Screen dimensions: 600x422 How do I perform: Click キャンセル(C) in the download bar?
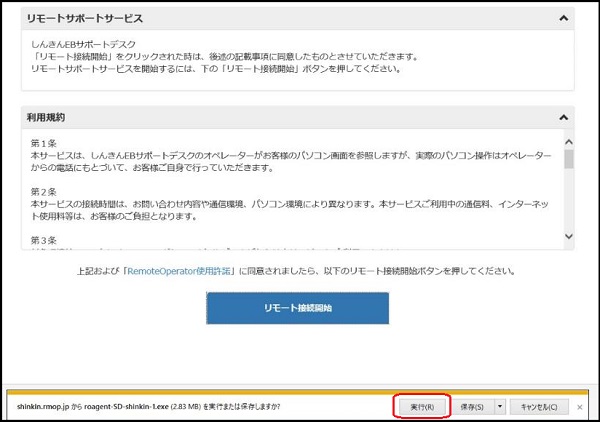coord(540,407)
